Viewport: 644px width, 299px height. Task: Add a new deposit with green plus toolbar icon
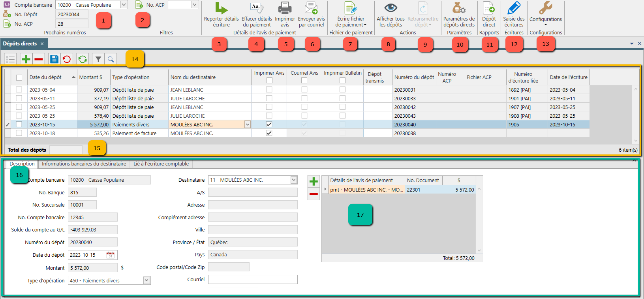tap(26, 59)
